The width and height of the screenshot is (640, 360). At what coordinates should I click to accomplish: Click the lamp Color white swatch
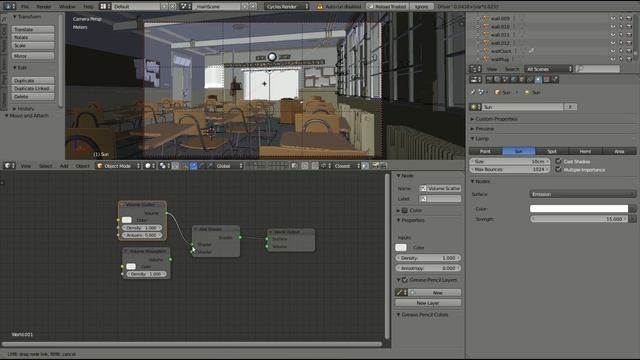pos(579,209)
